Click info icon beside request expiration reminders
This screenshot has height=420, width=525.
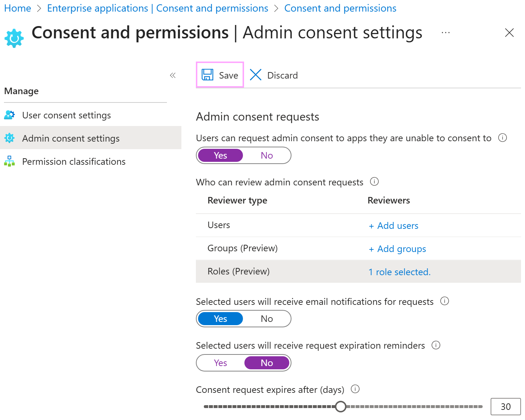pyautogui.click(x=436, y=345)
